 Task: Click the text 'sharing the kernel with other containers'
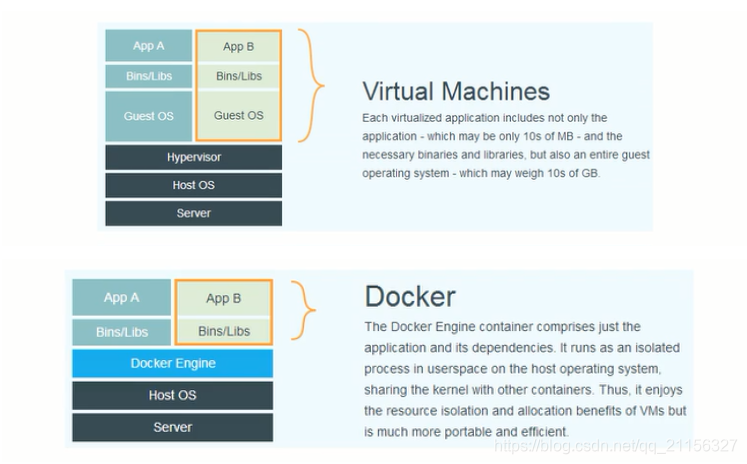pyautogui.click(x=478, y=390)
